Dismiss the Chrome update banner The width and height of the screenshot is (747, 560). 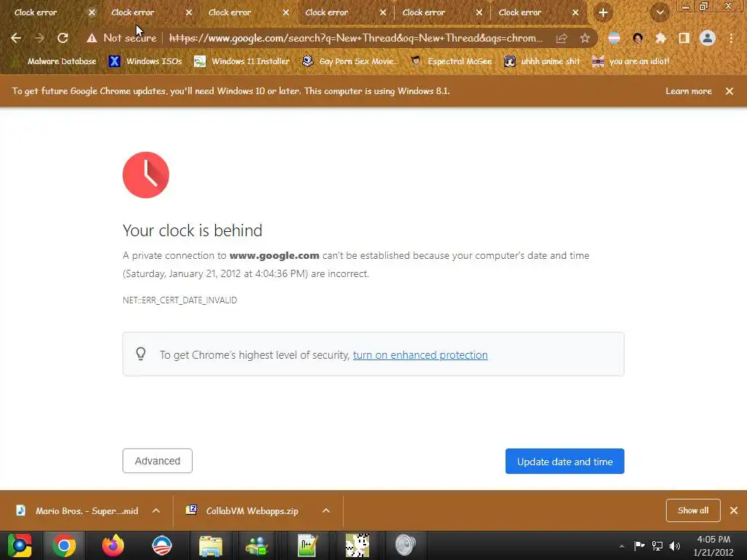[x=729, y=91]
